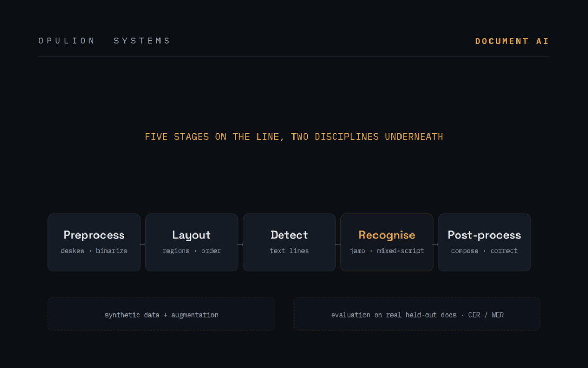The image size is (588, 368).
Task: Click the 'text lines' subtitle under Detect
Action: pos(289,250)
